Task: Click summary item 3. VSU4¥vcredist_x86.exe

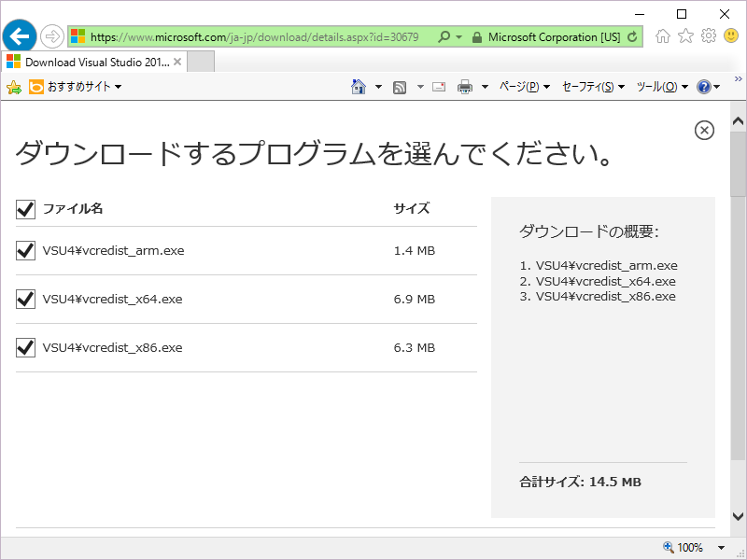Action: [x=598, y=296]
